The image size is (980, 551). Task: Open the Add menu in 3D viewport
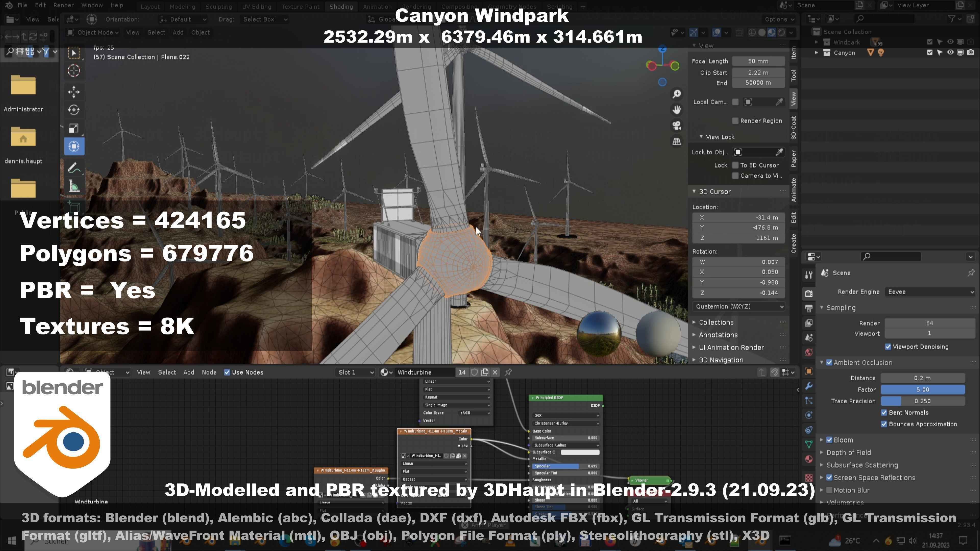[x=178, y=32]
